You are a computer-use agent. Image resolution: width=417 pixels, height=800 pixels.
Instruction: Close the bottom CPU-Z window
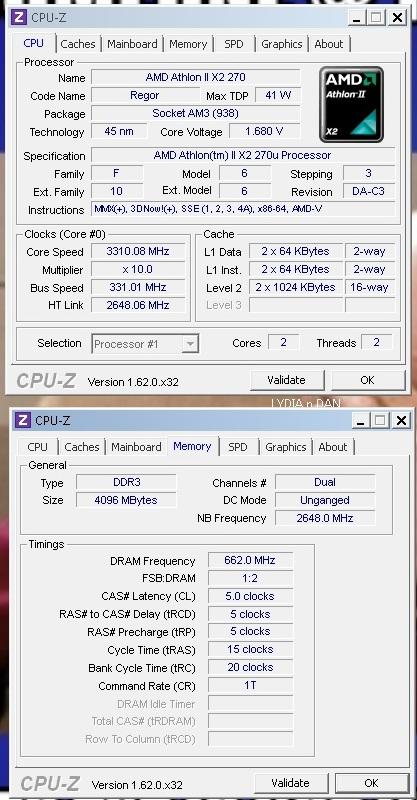click(402, 420)
